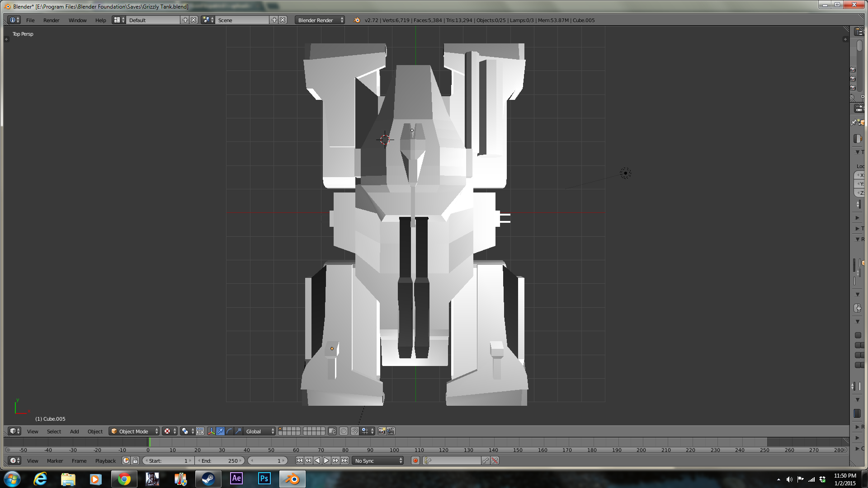This screenshot has width=868, height=488.
Task: Open the 3D View editor type selector
Action: click(x=15, y=431)
